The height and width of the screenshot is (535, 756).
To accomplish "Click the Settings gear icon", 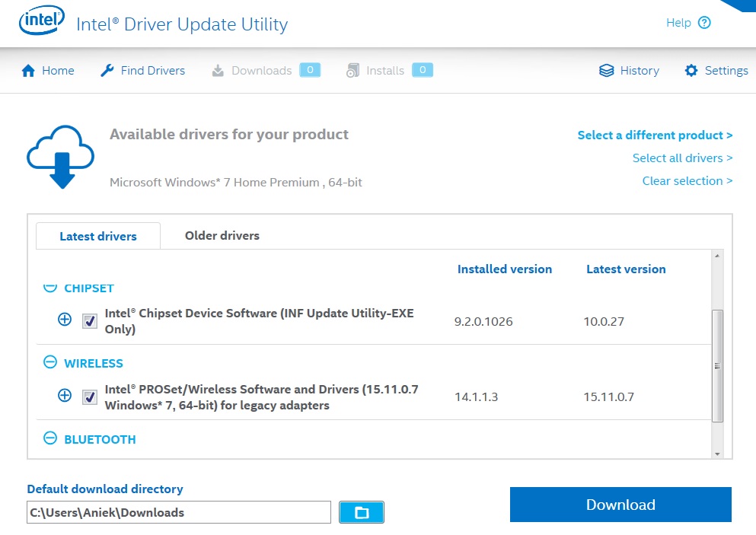I will click(x=691, y=70).
